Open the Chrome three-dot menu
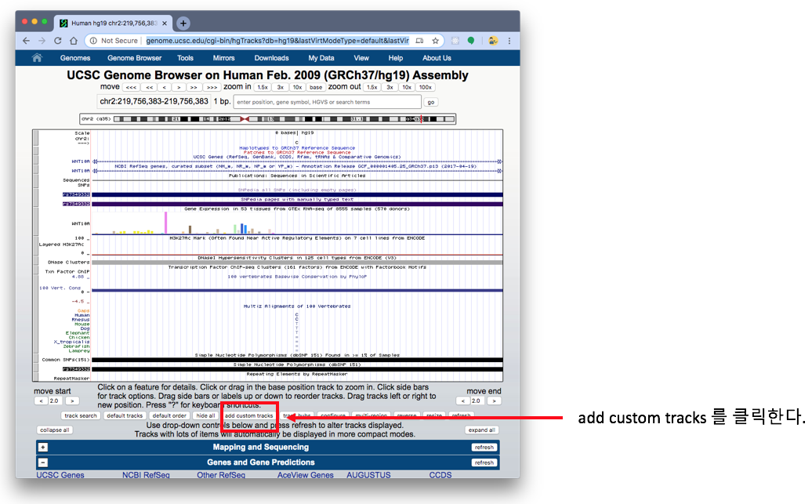 509,41
